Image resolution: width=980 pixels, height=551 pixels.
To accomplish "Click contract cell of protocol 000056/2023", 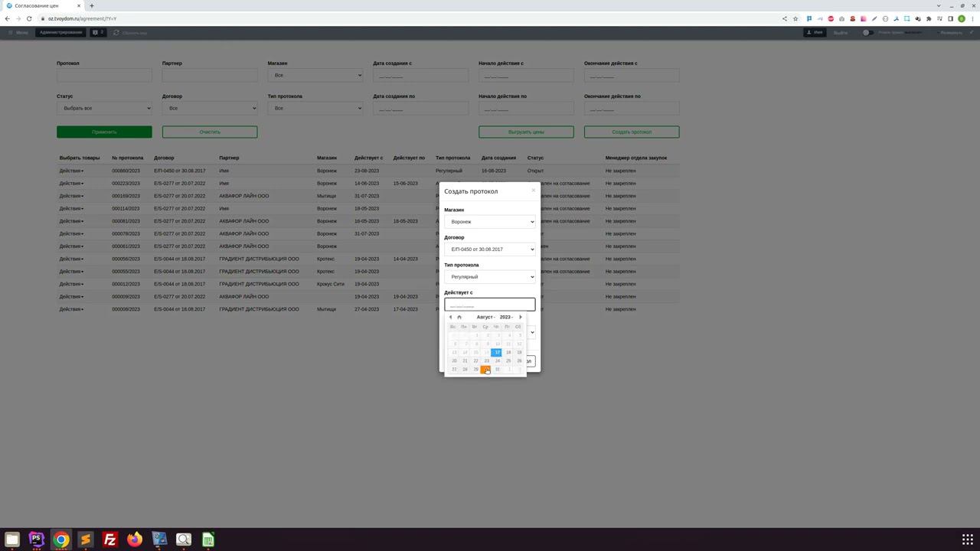I will point(179,259).
